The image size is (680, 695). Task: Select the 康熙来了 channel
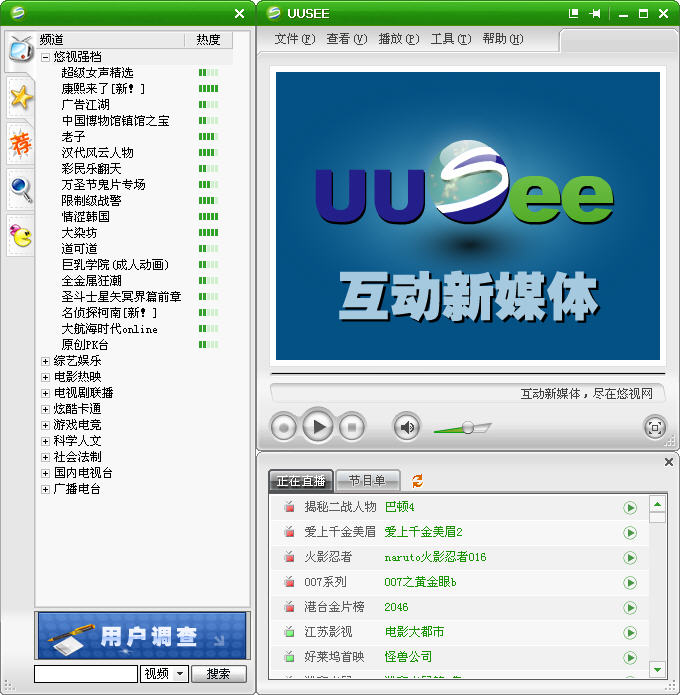click(103, 89)
